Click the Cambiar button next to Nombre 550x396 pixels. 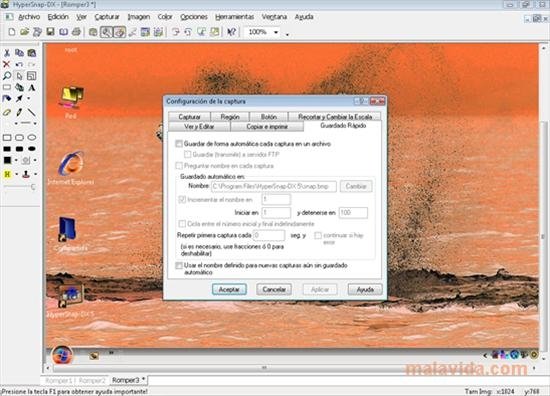point(356,186)
